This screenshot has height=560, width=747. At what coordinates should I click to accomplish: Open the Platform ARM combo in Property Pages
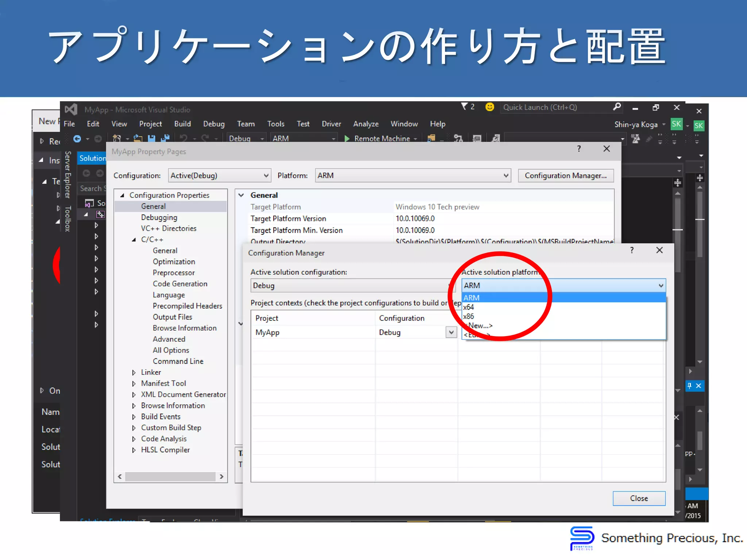pyautogui.click(x=413, y=175)
